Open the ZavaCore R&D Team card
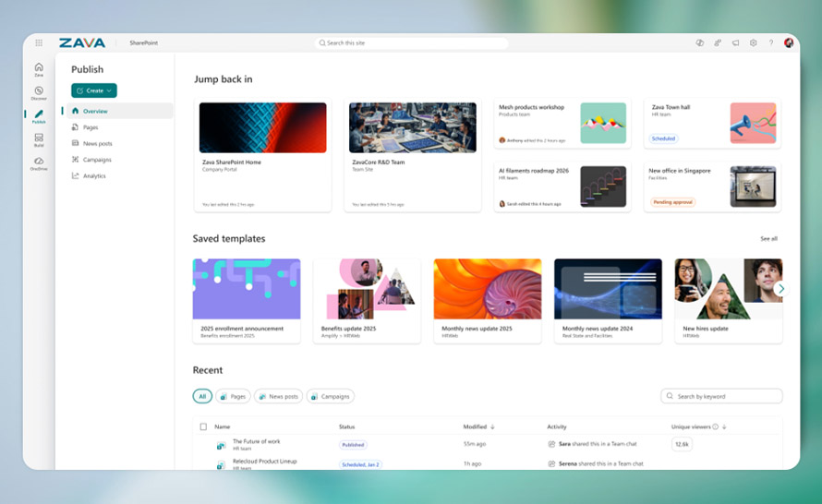 (x=413, y=155)
